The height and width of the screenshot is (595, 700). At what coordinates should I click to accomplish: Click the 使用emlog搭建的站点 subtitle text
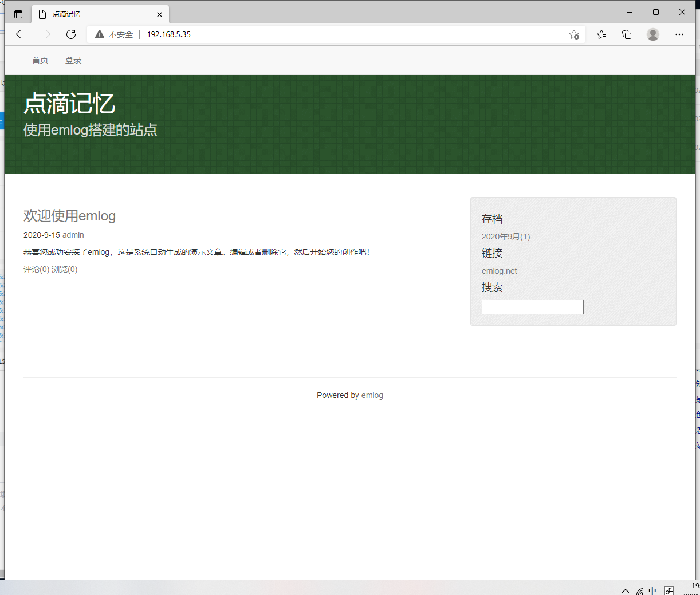pos(91,130)
